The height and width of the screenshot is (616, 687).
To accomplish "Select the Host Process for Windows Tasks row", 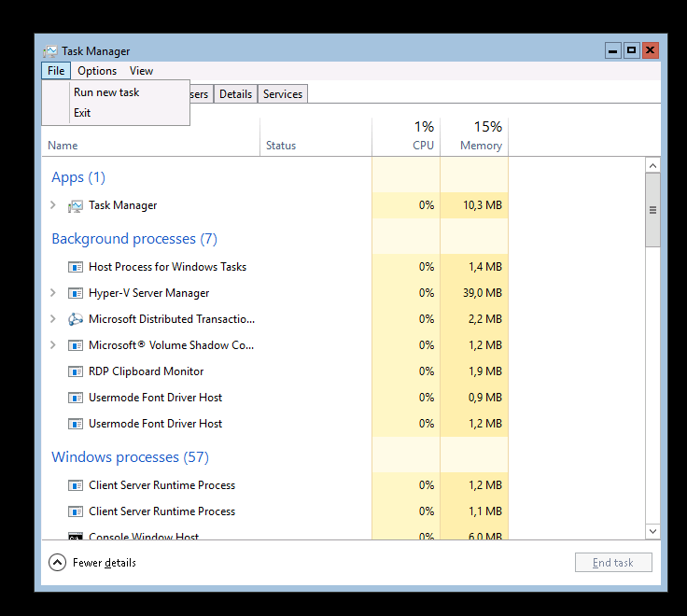I will (275, 267).
